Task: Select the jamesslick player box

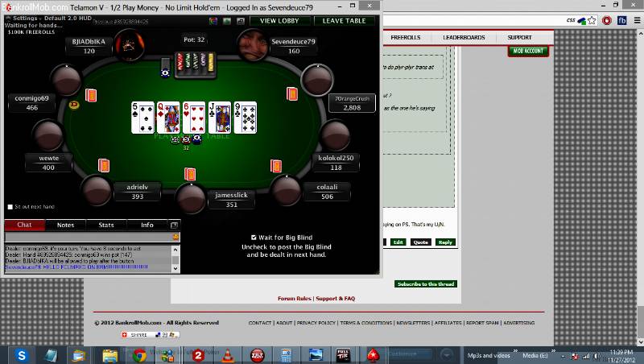Action: 231,200
